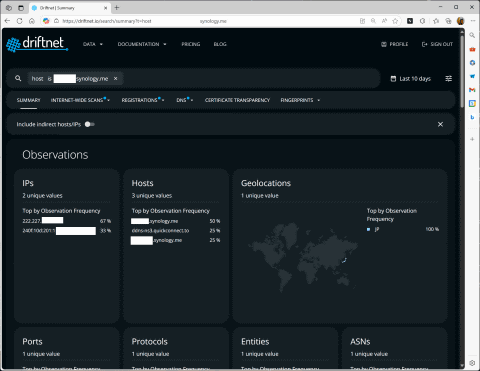Open the PRICING page
Image resolution: width=480 pixels, height=371 pixels.
191,44
